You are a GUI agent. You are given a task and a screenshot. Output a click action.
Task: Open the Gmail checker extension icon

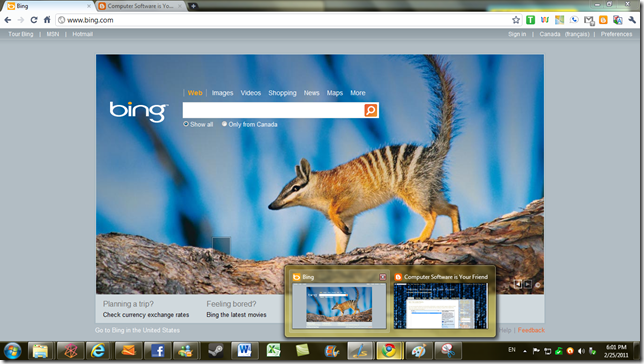[x=589, y=20]
